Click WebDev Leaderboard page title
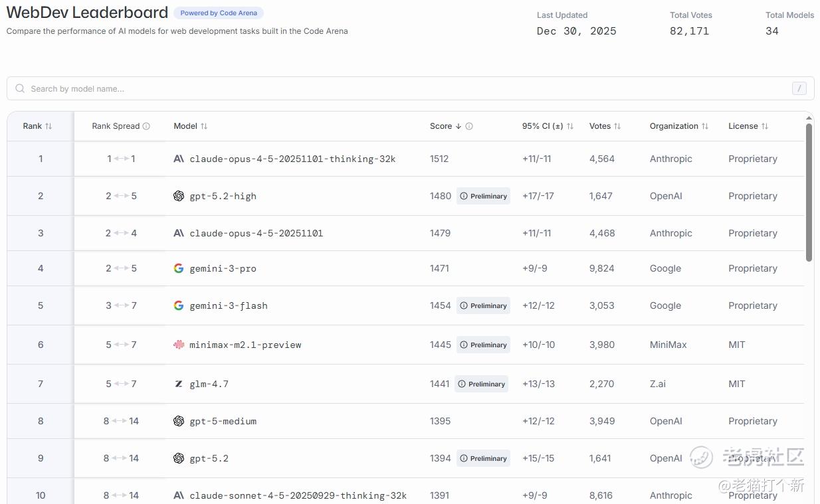 (x=87, y=13)
